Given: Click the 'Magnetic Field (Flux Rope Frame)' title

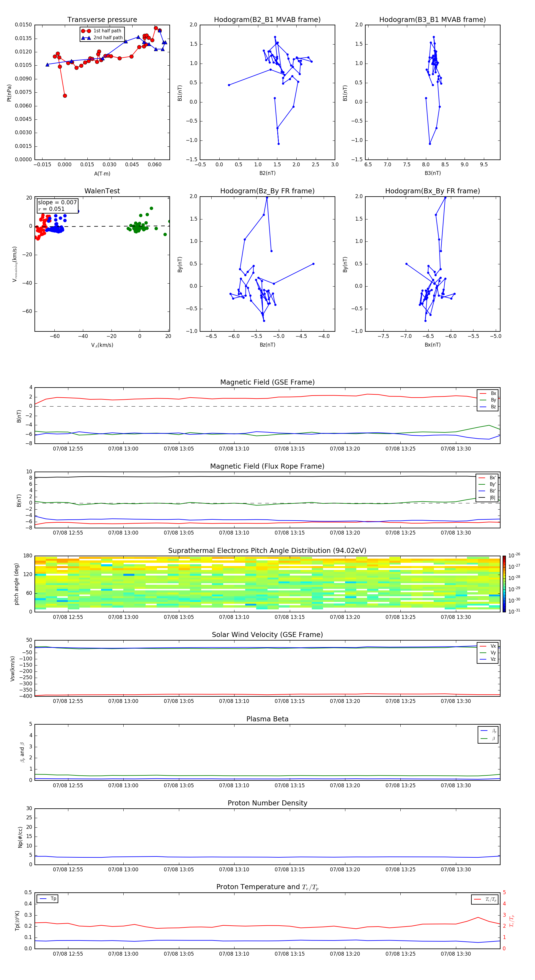Looking at the screenshot, I should 267,467.
